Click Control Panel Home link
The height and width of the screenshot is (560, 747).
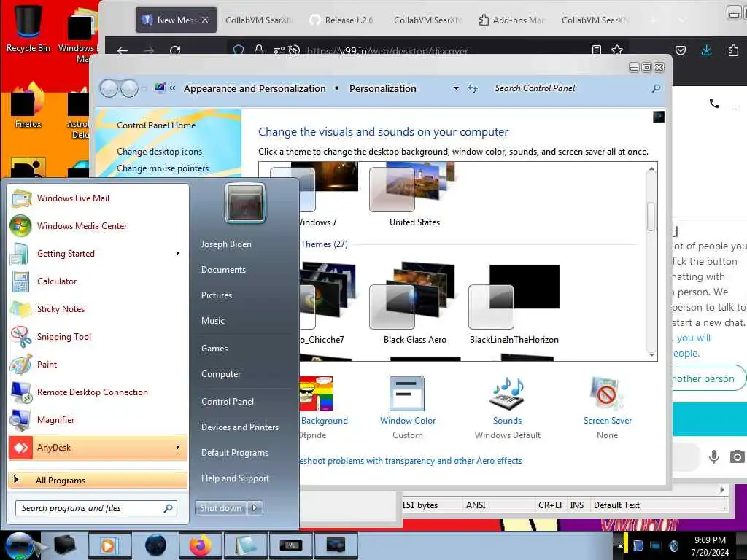(x=156, y=125)
